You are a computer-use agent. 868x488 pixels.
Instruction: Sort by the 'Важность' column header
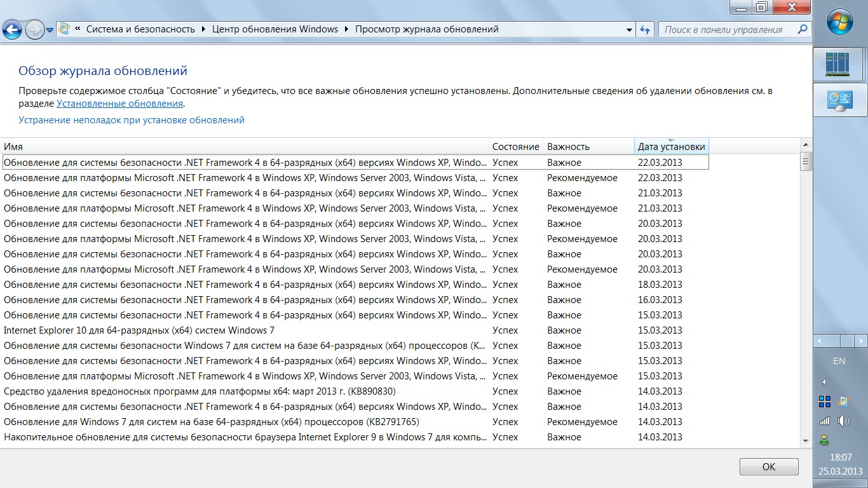(589, 146)
